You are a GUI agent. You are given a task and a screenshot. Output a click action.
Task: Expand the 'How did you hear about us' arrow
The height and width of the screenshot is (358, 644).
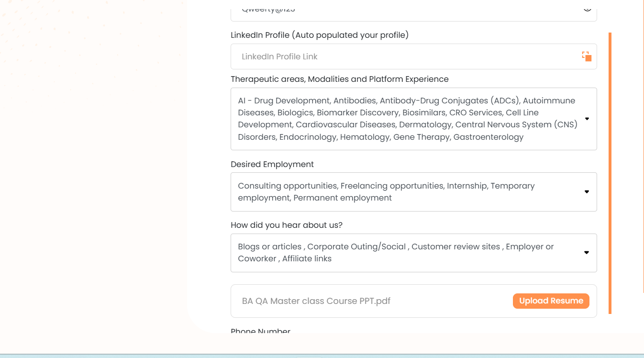point(587,253)
